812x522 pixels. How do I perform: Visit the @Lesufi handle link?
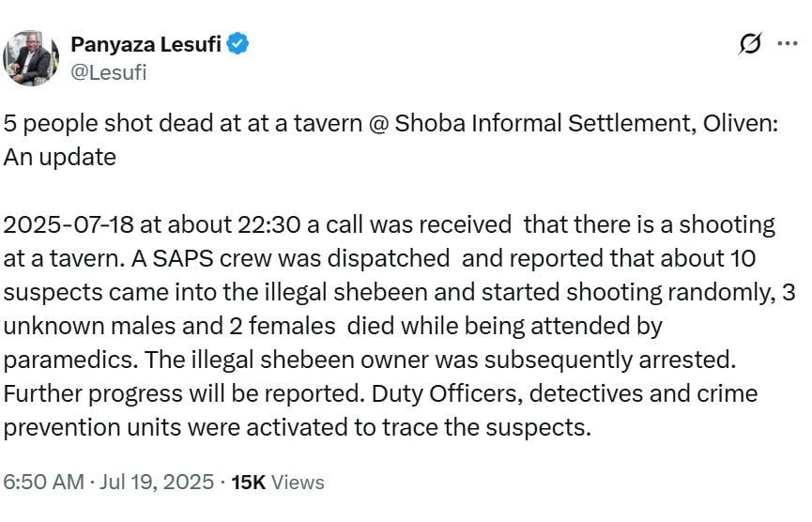109,72
